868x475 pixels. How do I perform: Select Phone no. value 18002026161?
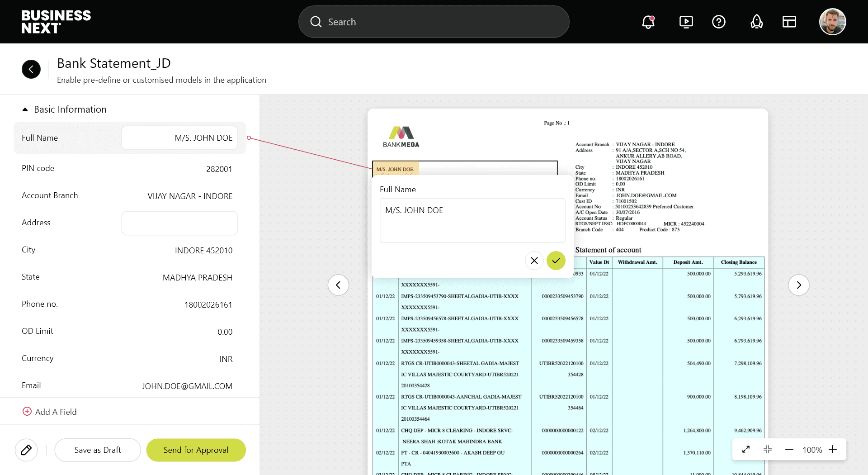[x=208, y=305]
